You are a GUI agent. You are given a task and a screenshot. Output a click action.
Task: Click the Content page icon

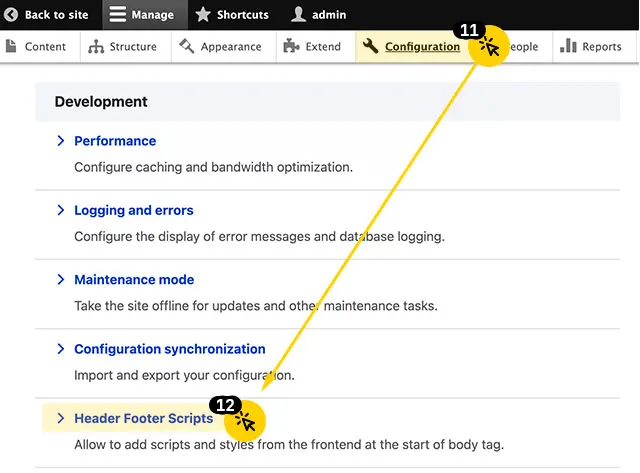[x=12, y=46]
